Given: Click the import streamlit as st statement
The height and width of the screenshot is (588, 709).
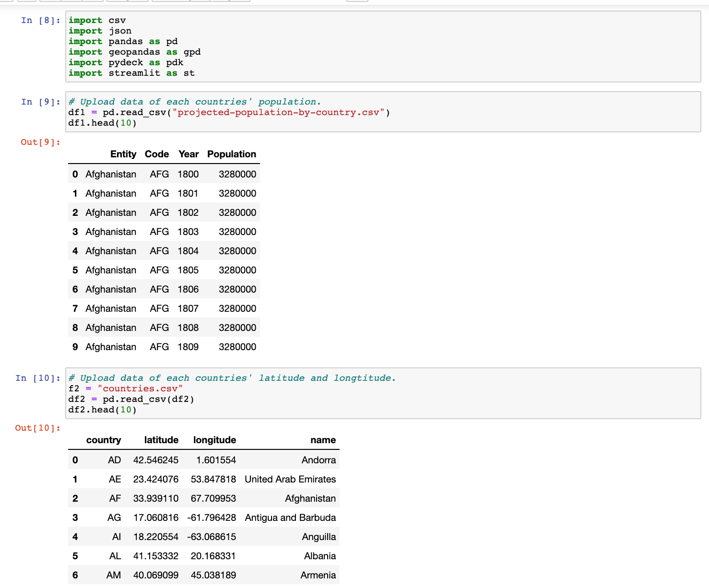Looking at the screenshot, I should (130, 73).
